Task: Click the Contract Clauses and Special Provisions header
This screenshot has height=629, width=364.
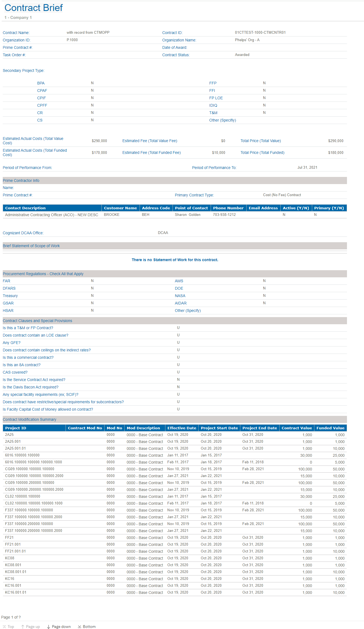Action: coord(38,321)
